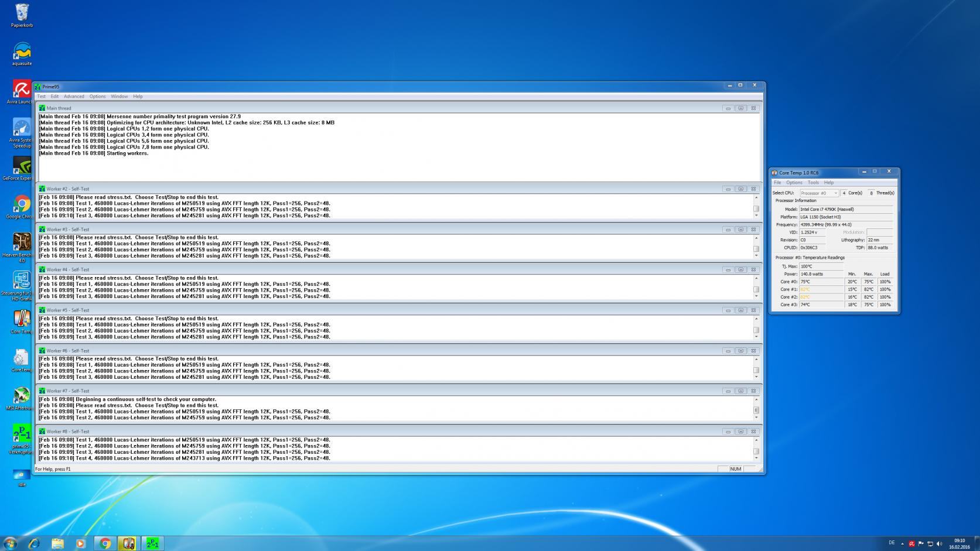Open the volume speaker tray icon
The image size is (980, 551).
(x=940, y=543)
